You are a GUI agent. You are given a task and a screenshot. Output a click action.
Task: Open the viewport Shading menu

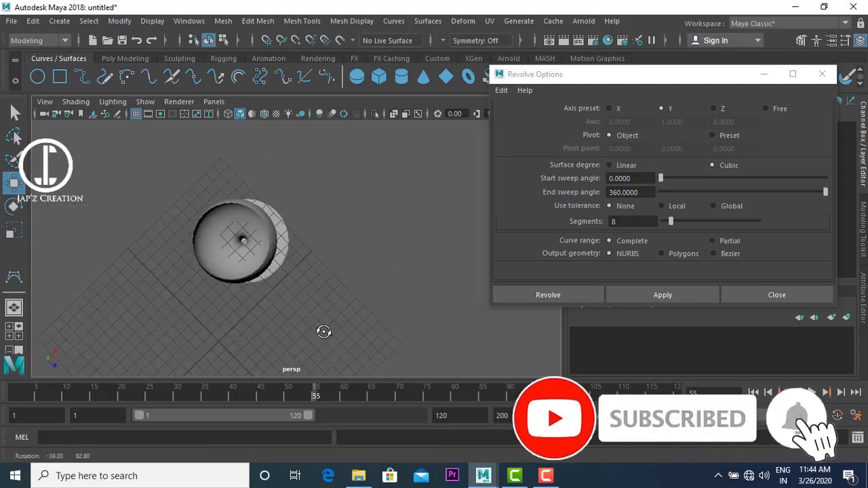(76, 102)
